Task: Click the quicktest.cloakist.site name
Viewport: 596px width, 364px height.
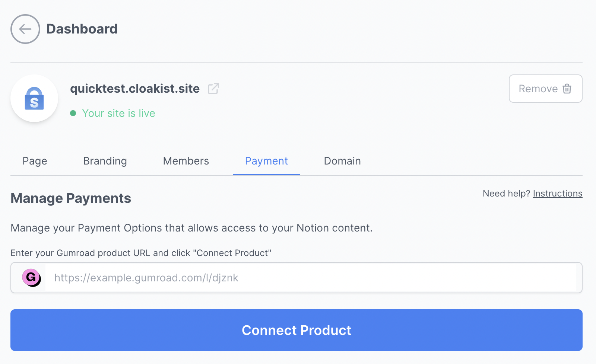Action: coord(135,89)
